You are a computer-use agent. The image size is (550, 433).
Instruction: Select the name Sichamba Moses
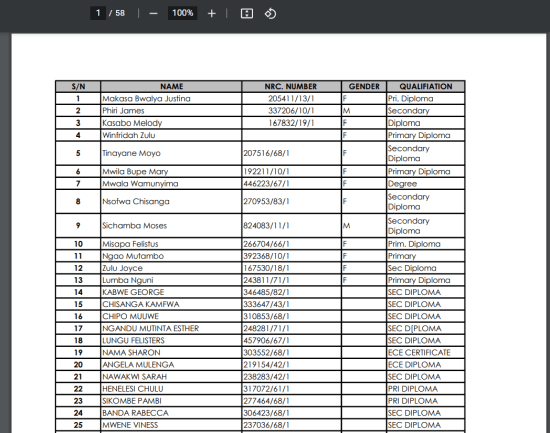(134, 226)
